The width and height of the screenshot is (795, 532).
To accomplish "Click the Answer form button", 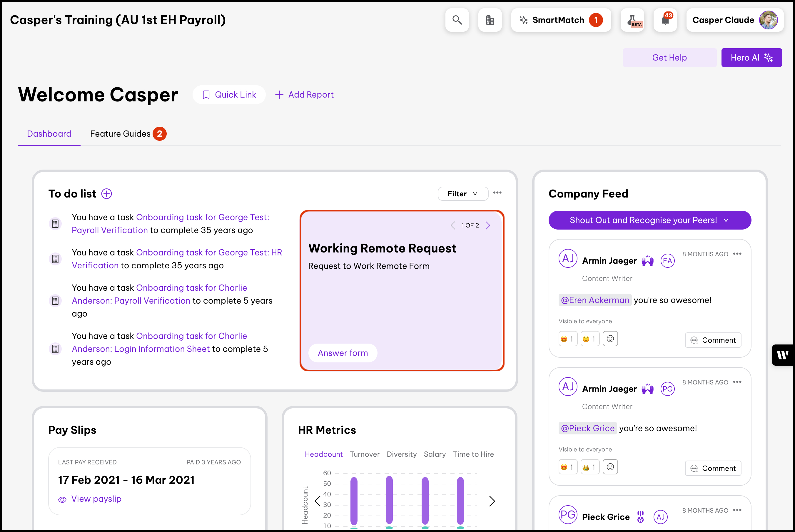I will (x=343, y=353).
